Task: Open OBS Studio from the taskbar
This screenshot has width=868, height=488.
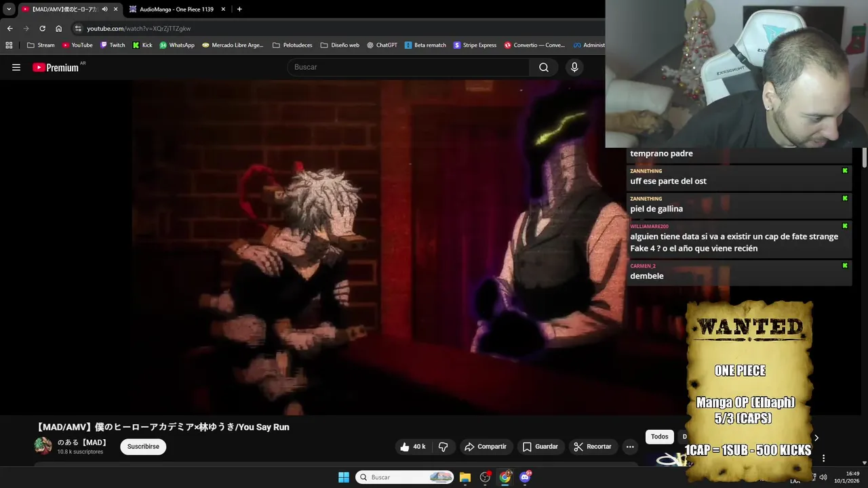Action: (485, 477)
